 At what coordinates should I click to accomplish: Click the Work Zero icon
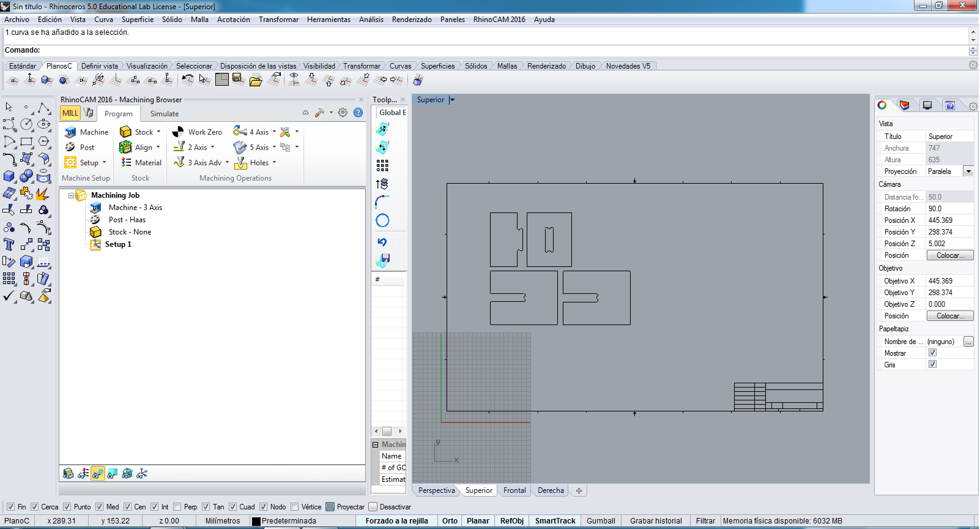[x=178, y=132]
